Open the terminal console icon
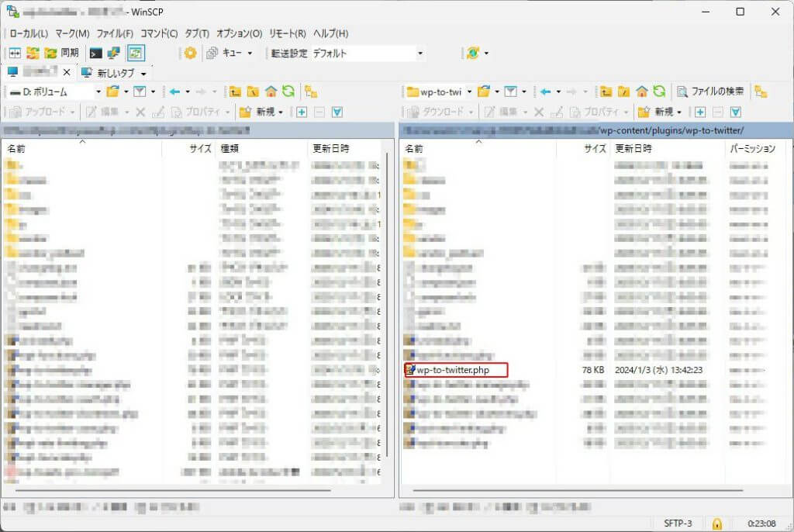This screenshot has height=532, width=794. coord(96,54)
